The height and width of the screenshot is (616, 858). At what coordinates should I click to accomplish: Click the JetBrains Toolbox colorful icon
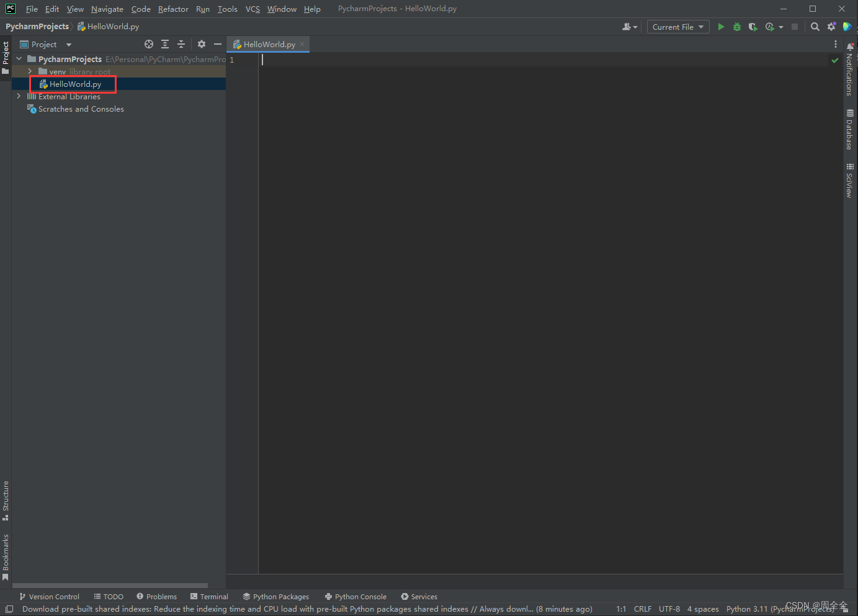click(x=847, y=27)
